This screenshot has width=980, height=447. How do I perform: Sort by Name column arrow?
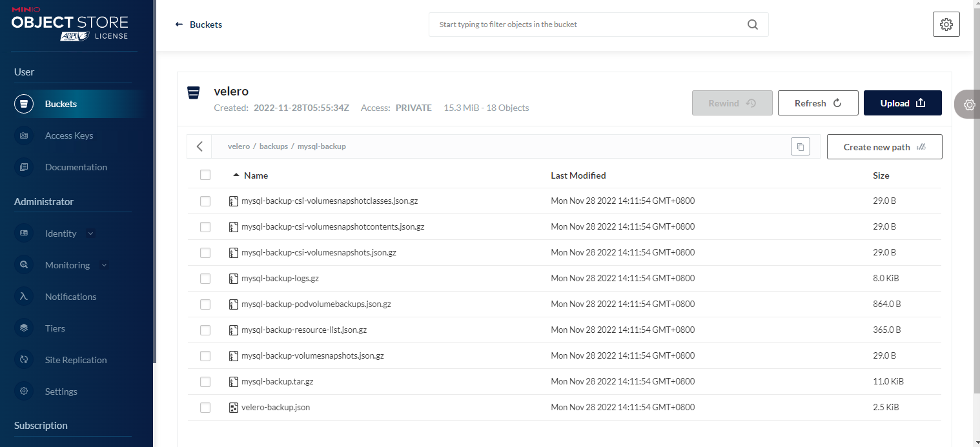237,175
